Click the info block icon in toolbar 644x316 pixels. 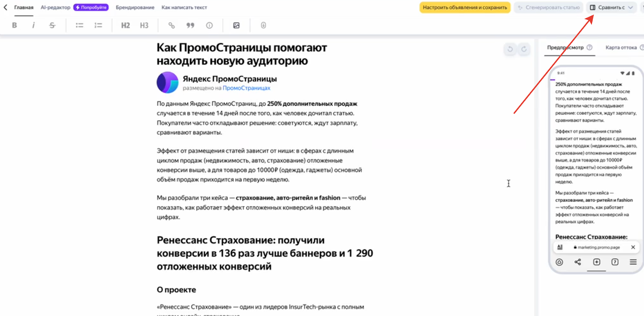pyautogui.click(x=209, y=25)
